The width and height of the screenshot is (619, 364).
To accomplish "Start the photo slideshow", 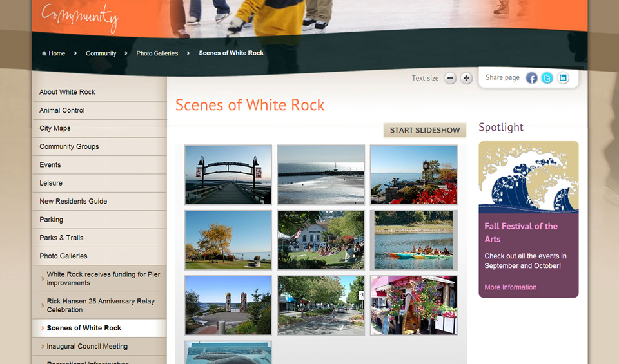I will point(425,130).
